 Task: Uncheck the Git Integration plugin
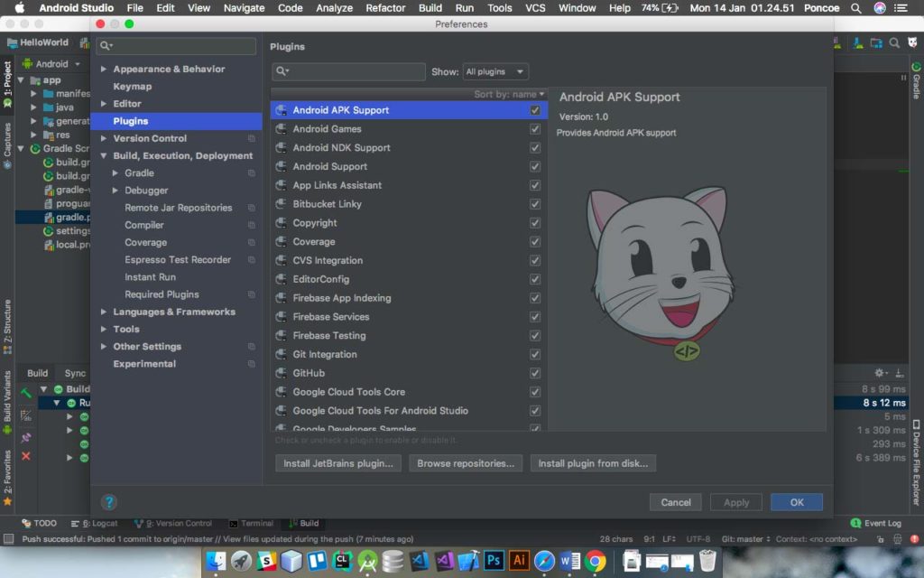(535, 354)
